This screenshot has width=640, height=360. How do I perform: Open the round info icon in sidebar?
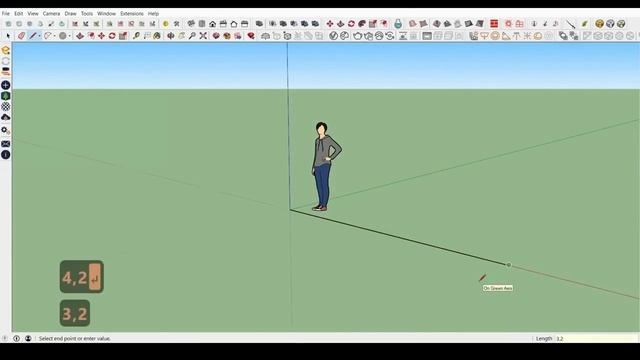point(6,155)
